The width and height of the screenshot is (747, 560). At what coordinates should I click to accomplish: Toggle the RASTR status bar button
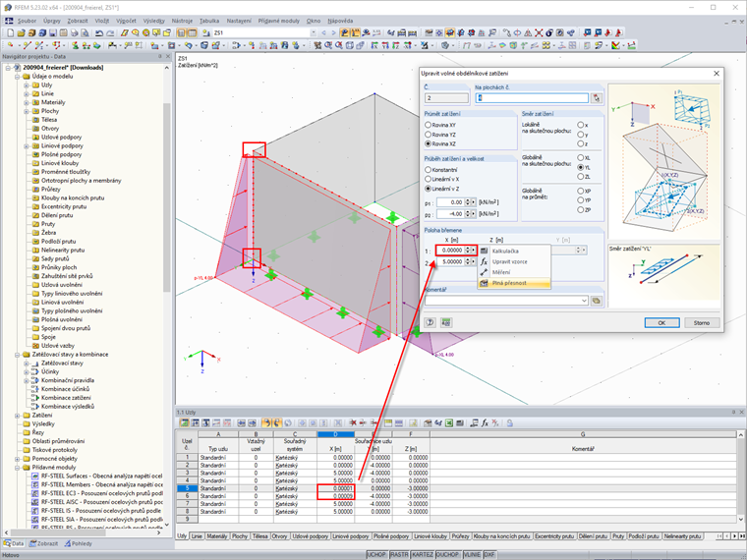399,555
